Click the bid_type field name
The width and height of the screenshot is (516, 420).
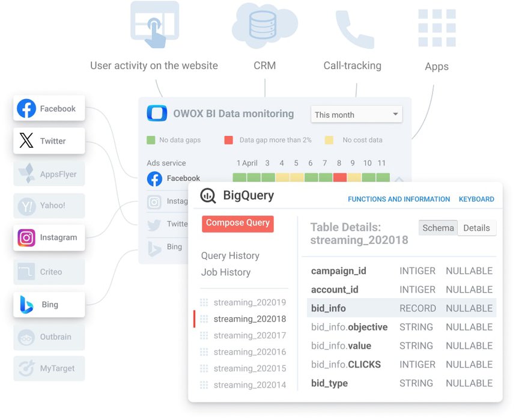329,383
